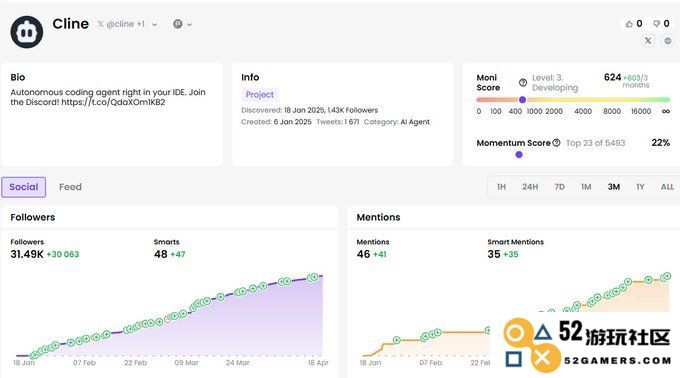Open the X profile icon under votes

[648, 41]
